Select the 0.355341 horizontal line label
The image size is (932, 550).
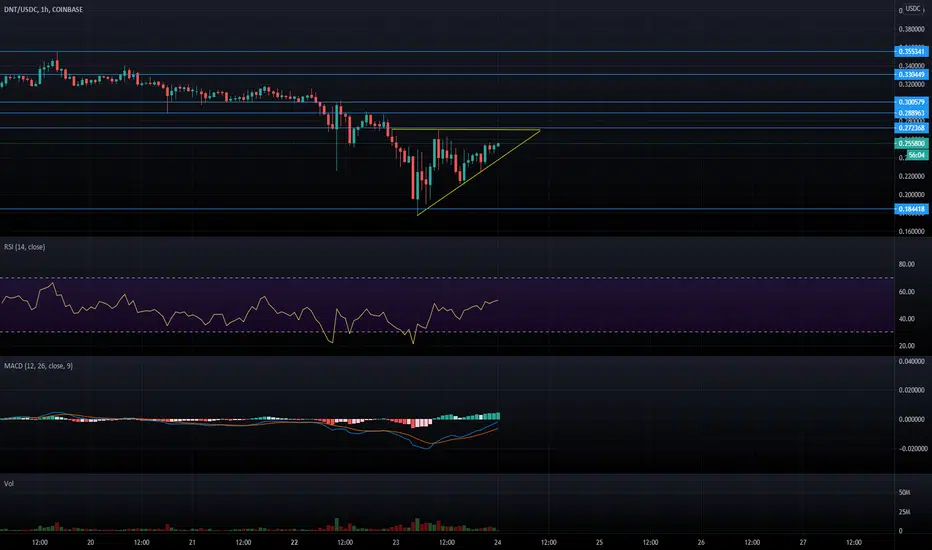(911, 52)
